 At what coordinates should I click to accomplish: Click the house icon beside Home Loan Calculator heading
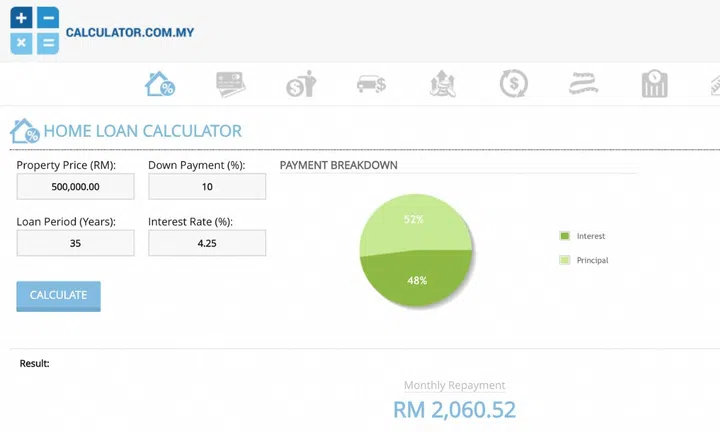tap(25, 131)
